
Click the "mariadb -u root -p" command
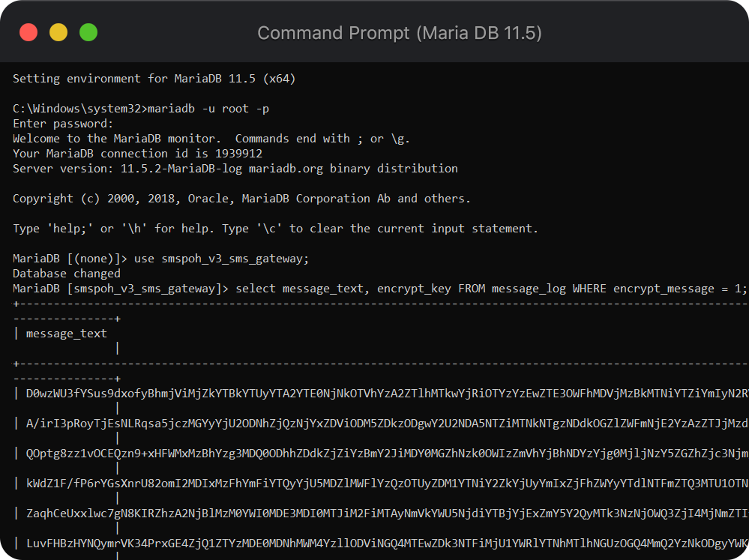point(208,109)
